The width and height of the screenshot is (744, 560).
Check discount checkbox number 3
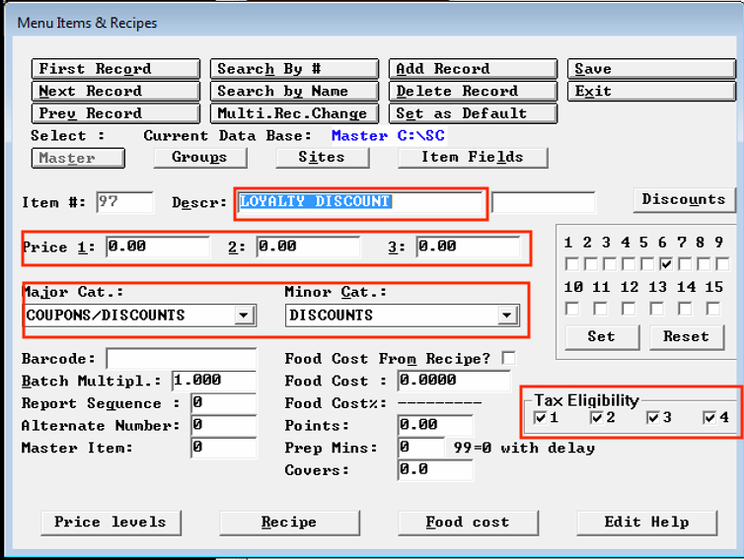[610, 264]
